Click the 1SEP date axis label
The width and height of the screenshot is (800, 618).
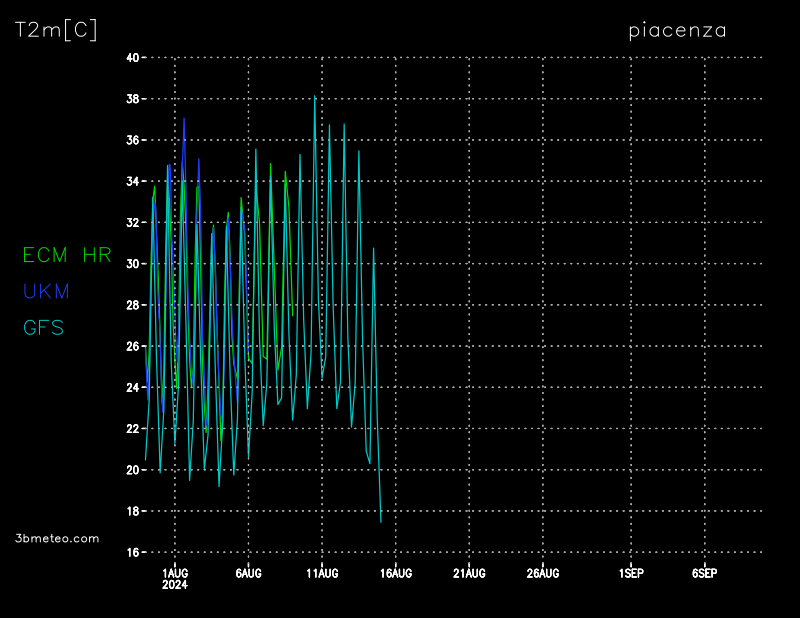click(631, 573)
